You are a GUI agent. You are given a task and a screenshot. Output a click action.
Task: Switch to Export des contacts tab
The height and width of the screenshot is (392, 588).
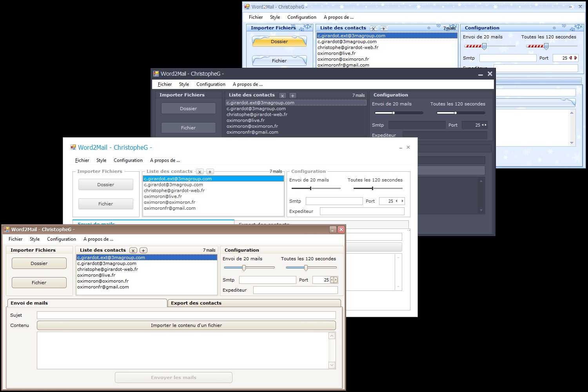click(254, 303)
